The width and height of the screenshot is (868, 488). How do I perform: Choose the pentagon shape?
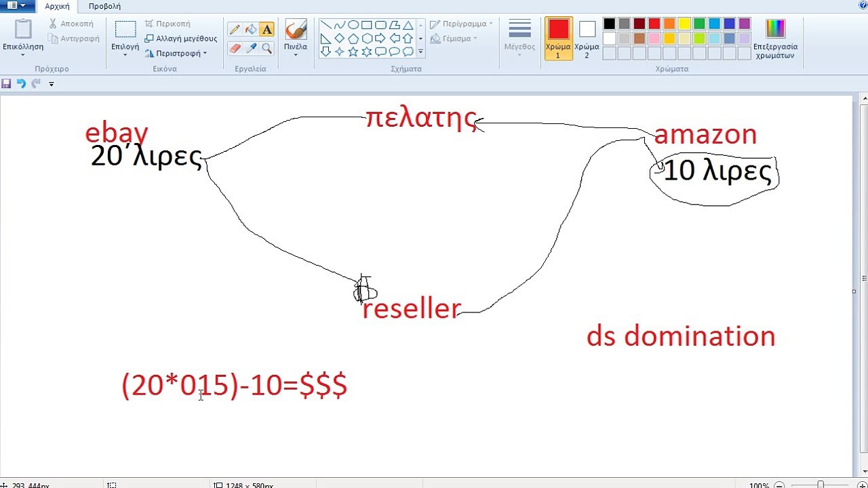click(x=353, y=39)
